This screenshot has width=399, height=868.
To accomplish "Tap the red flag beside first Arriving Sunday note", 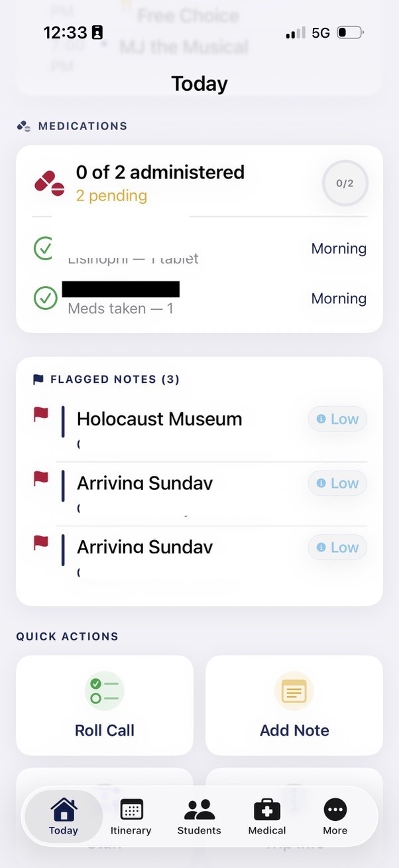I will [x=40, y=477].
